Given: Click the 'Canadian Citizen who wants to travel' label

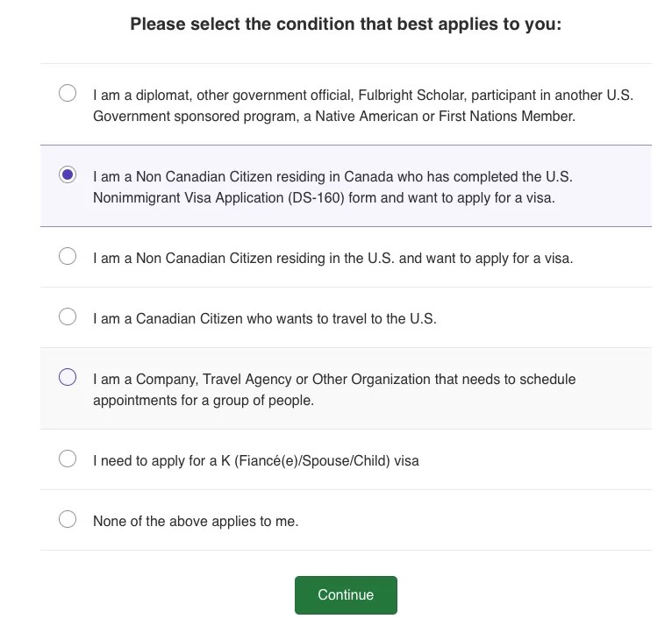Looking at the screenshot, I should (264, 318).
